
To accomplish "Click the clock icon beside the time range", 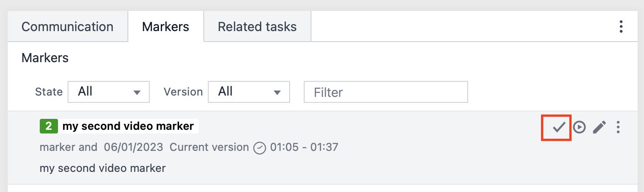I will 260,148.
